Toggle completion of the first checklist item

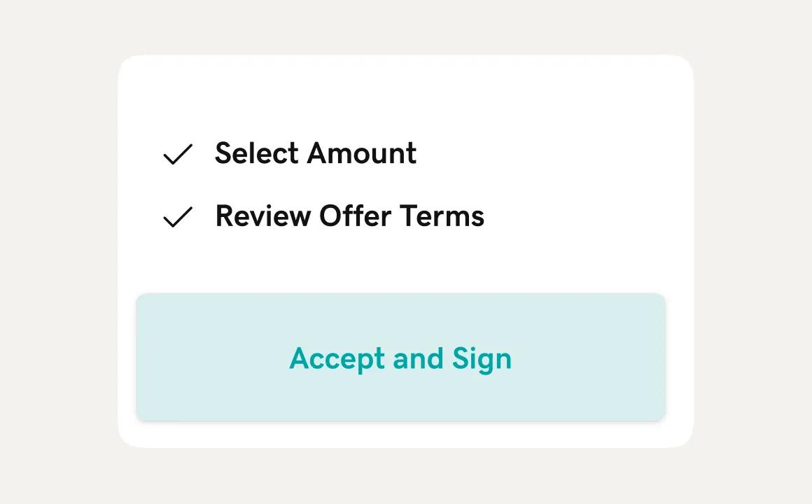point(177,154)
